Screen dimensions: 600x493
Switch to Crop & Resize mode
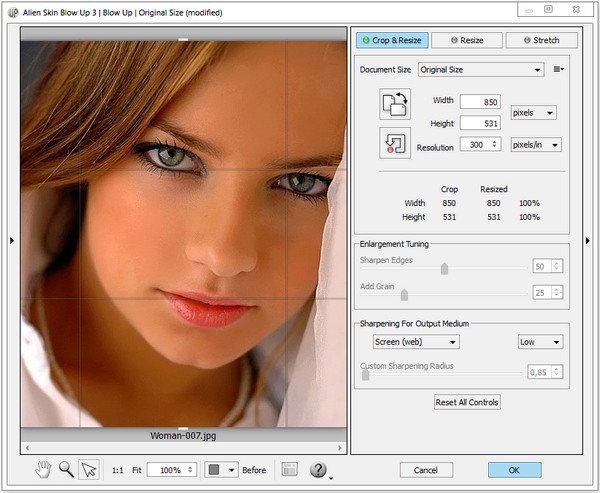pyautogui.click(x=391, y=40)
